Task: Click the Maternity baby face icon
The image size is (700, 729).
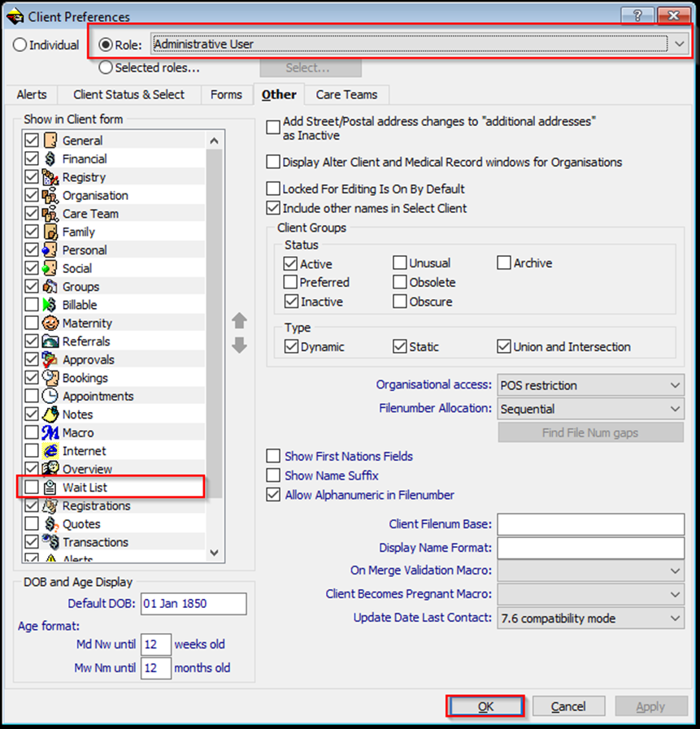Action: click(x=50, y=323)
